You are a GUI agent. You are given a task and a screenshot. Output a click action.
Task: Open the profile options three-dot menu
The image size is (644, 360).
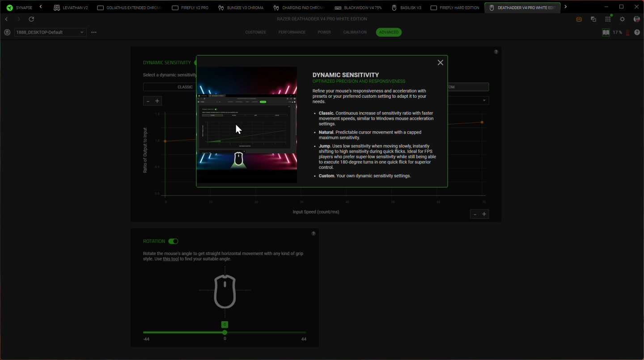(x=94, y=32)
